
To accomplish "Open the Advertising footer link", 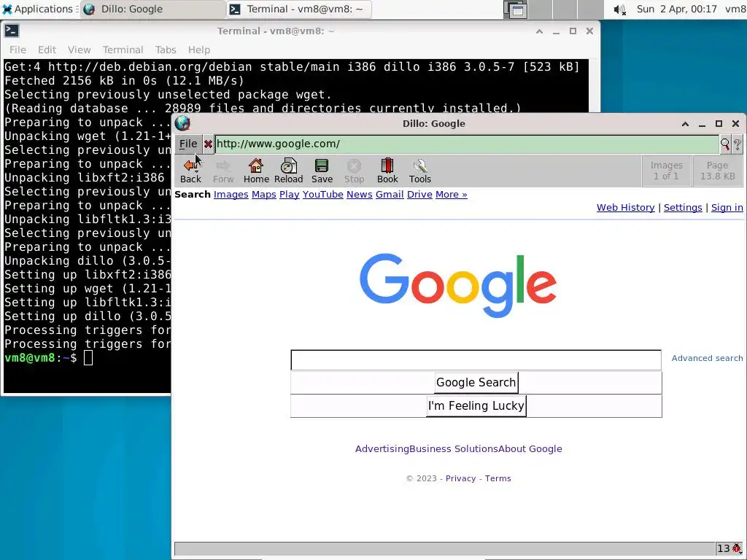I will pyautogui.click(x=382, y=448).
